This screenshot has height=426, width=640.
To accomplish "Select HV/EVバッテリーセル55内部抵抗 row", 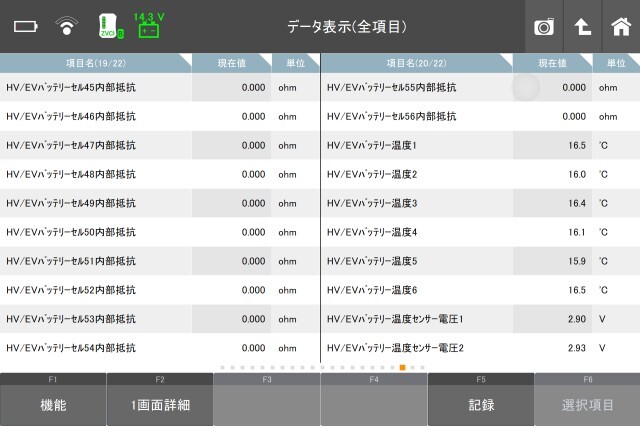I will (480, 87).
